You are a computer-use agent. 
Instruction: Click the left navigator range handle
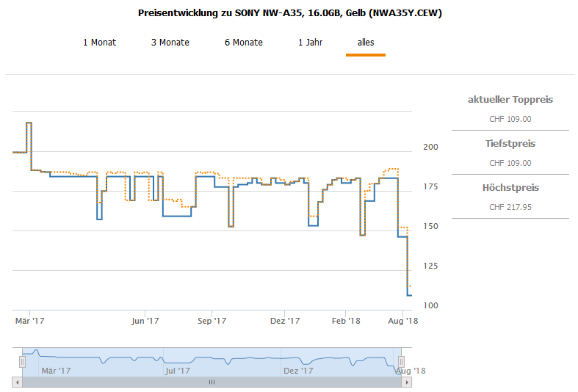(22, 361)
